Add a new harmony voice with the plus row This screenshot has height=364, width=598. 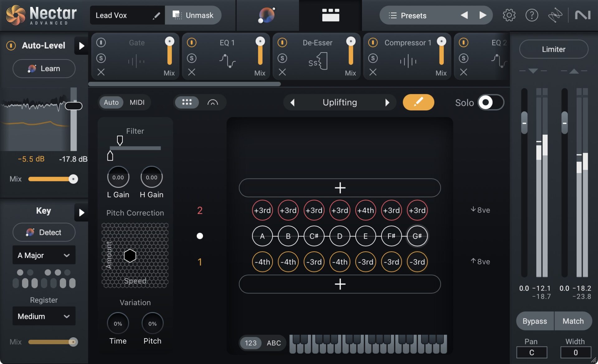click(340, 188)
